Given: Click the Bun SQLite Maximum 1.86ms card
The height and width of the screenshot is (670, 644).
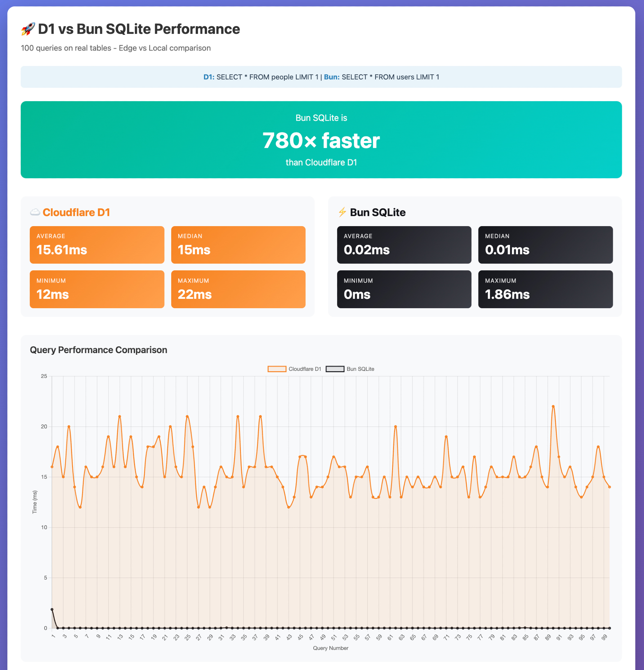Looking at the screenshot, I should click(x=545, y=289).
